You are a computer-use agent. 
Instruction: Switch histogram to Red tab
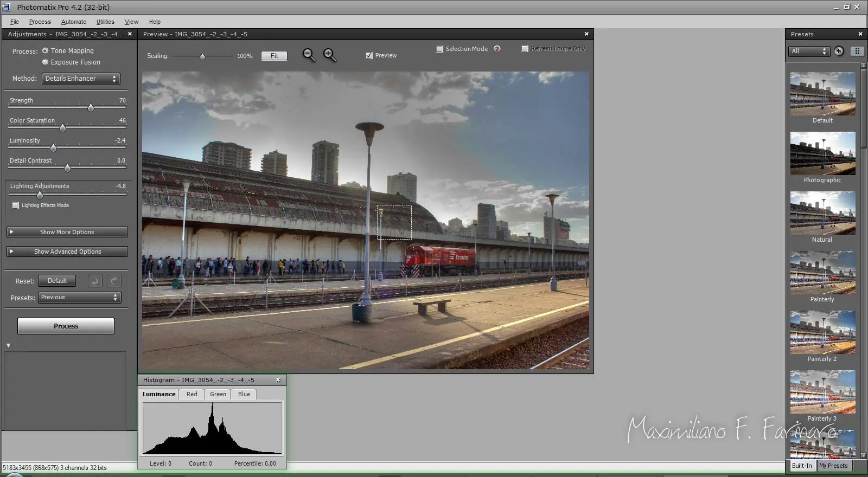[192, 394]
